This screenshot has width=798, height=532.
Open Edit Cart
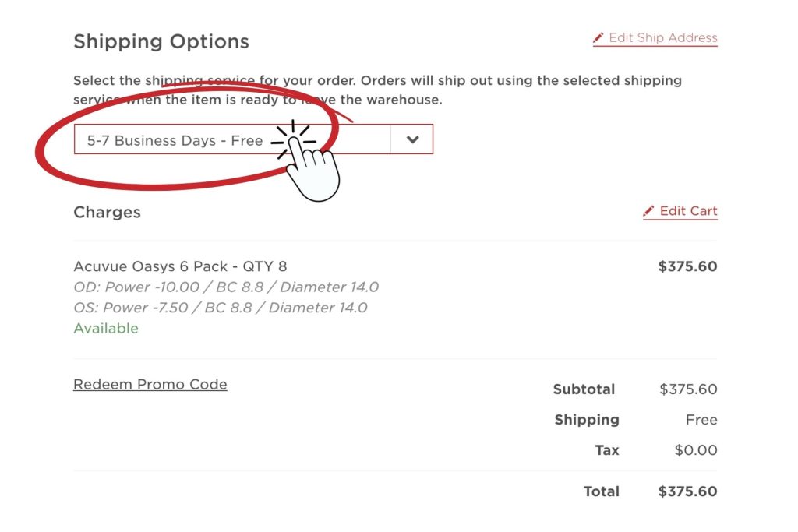[x=689, y=210]
